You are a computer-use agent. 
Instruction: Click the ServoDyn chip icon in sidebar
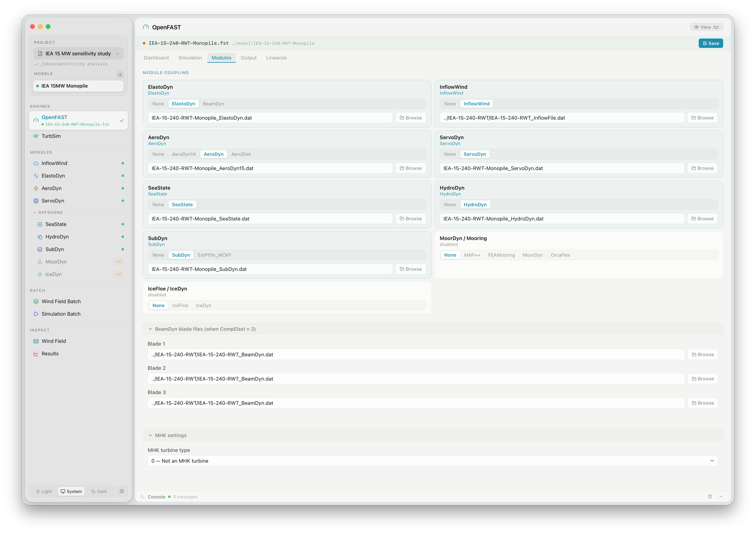coord(36,201)
